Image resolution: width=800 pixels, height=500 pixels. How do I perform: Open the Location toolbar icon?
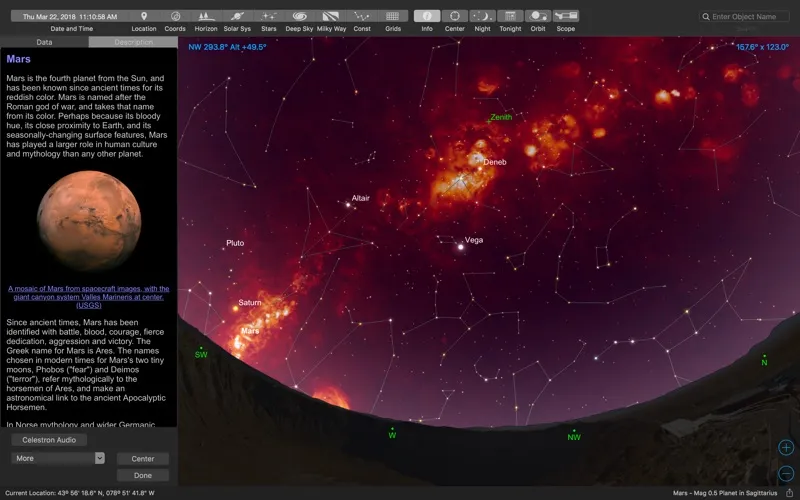(144, 16)
